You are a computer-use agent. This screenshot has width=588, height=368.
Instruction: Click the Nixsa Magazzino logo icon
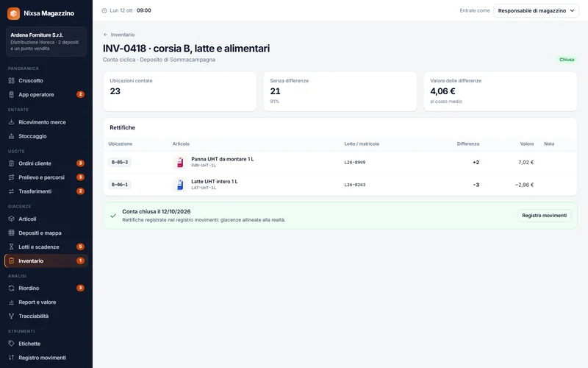pos(13,13)
